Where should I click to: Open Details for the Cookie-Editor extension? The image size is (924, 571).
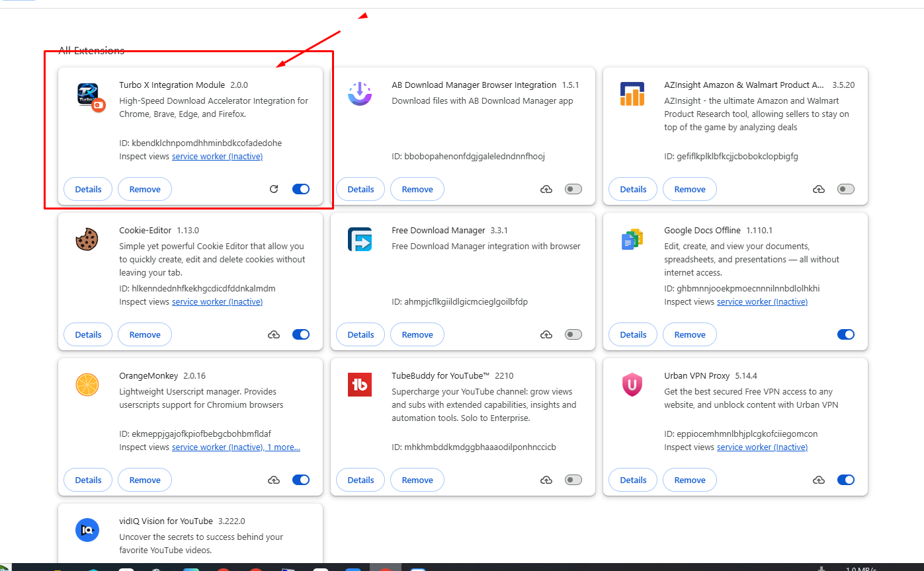tap(88, 334)
